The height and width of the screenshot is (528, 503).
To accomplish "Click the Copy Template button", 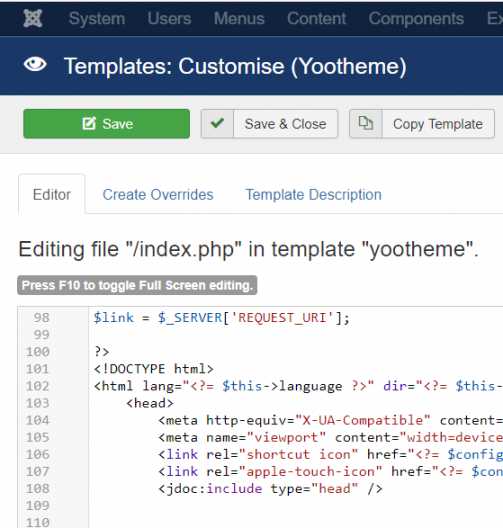I will 422,124.
